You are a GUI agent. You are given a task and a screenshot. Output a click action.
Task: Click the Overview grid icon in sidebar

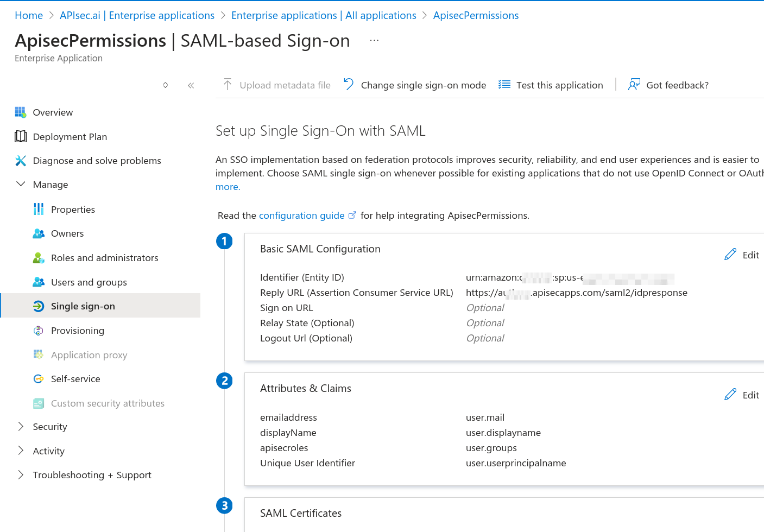(21, 112)
